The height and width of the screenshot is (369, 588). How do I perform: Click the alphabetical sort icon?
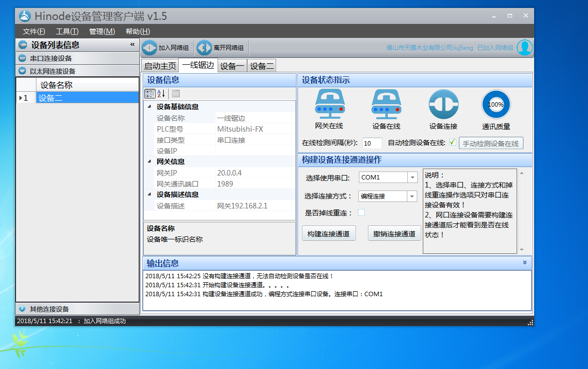click(x=161, y=93)
